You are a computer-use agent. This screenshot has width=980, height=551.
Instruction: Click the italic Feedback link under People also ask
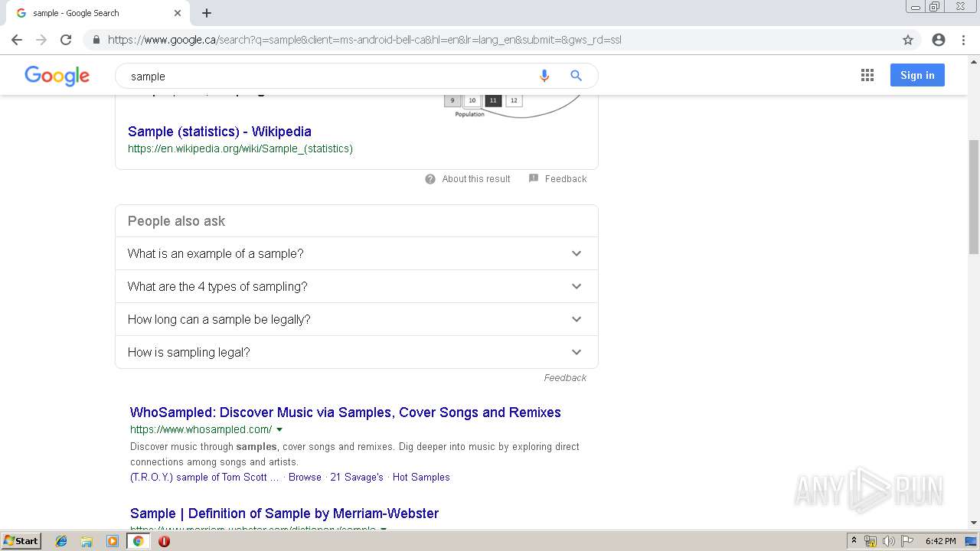565,378
